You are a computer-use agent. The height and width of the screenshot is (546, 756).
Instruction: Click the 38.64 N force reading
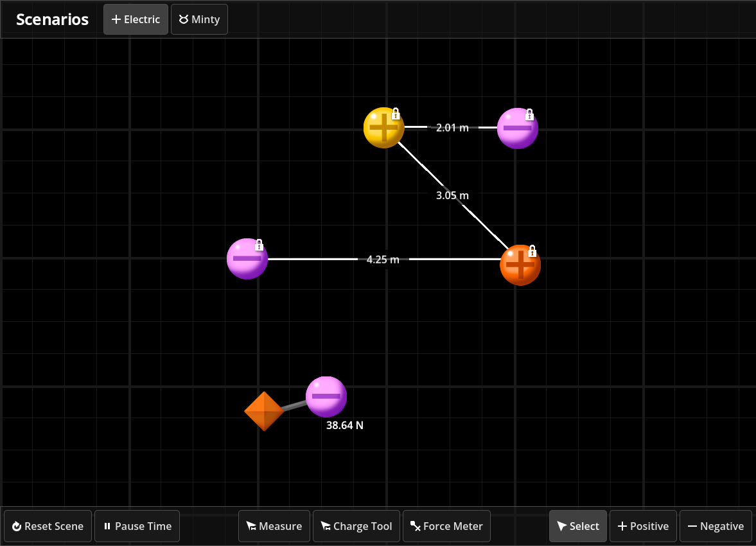point(345,425)
